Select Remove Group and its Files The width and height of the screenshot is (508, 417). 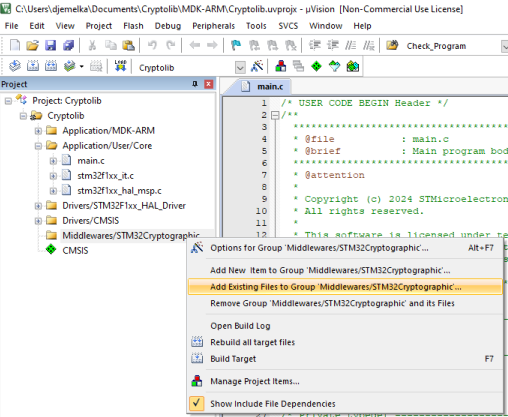345,303
